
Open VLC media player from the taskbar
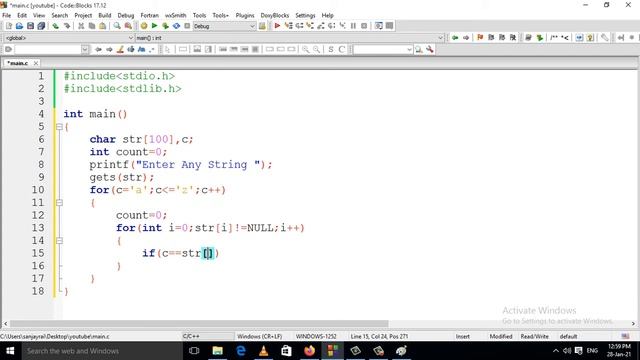point(264,351)
